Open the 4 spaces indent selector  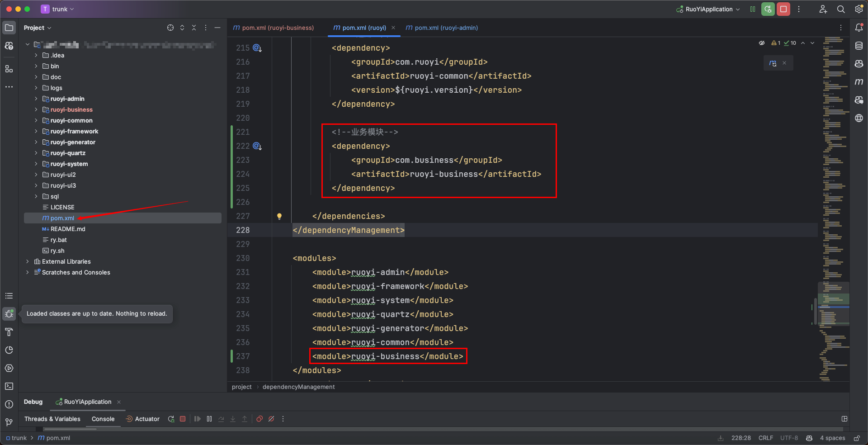pyautogui.click(x=833, y=438)
